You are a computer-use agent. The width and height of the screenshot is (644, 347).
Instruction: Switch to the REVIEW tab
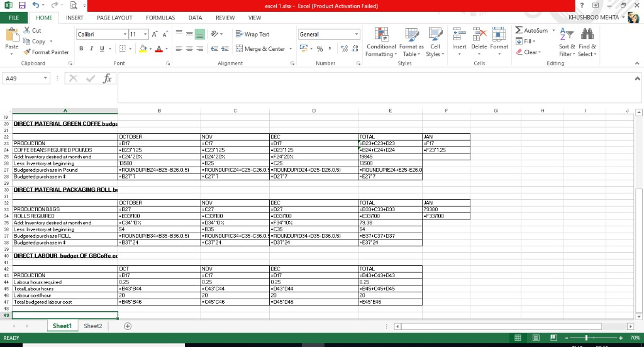coord(225,18)
